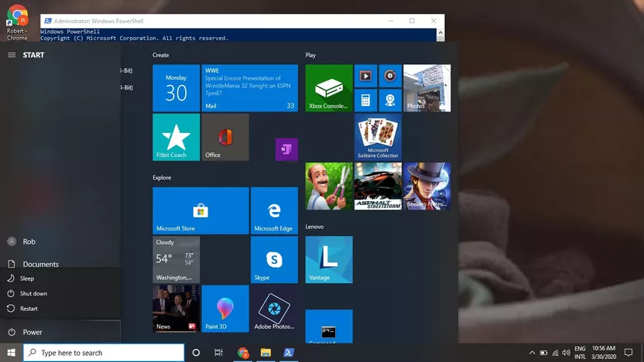The width and height of the screenshot is (644, 362).
Task: Expand the Start hamburger menu
Action: click(x=12, y=55)
